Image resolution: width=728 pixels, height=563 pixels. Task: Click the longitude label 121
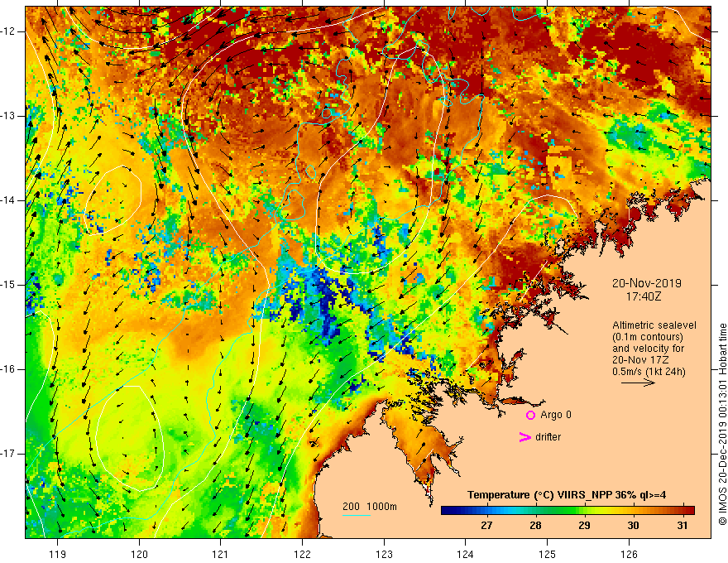click(x=221, y=554)
